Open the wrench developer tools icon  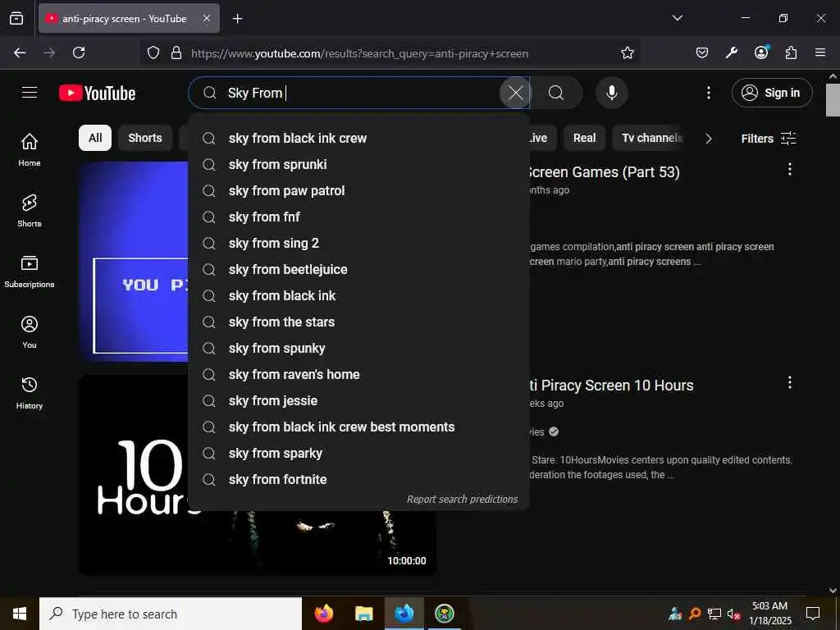pyautogui.click(x=731, y=52)
